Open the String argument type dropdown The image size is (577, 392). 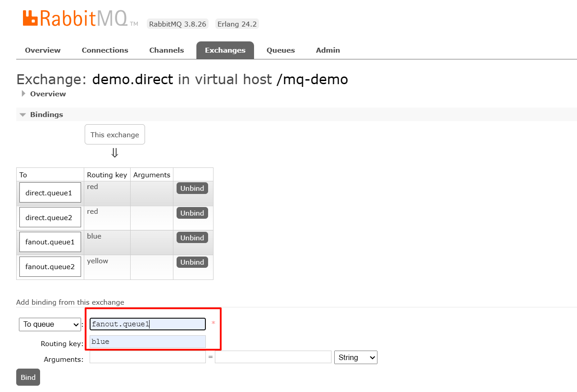(x=356, y=357)
